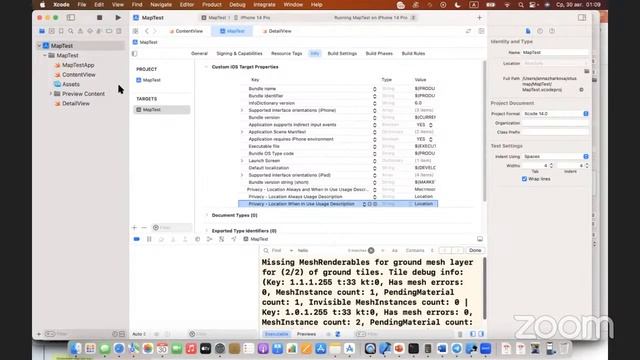This screenshot has height=360, width=640.
Task: Open the file inspector icon
Action: point(528,31)
